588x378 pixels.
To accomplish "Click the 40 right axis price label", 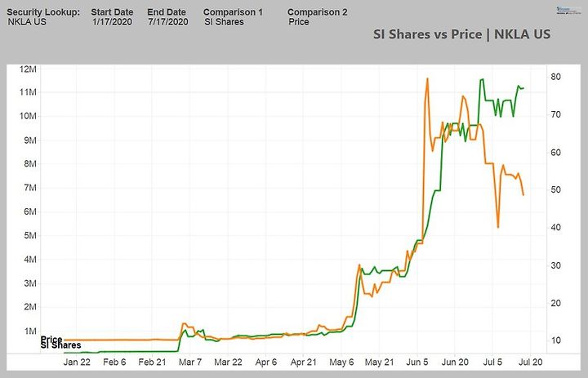I will pyautogui.click(x=556, y=228).
